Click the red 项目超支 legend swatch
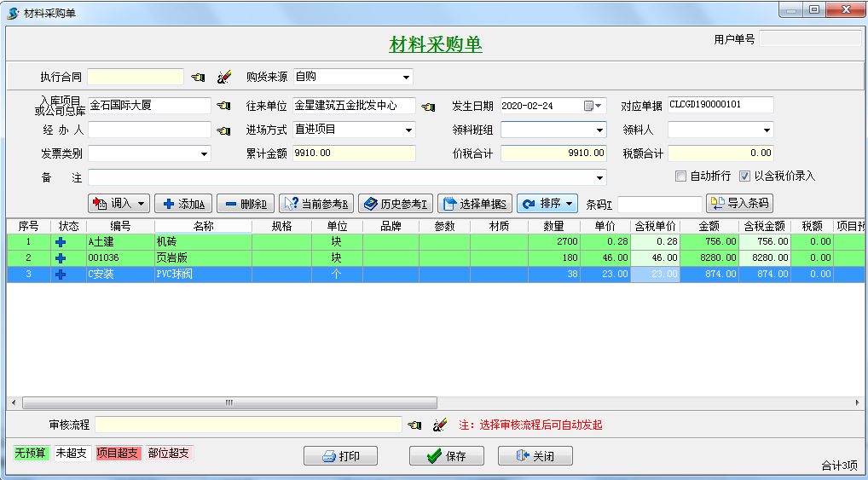Image resolution: width=868 pixels, height=480 pixels. [x=118, y=454]
